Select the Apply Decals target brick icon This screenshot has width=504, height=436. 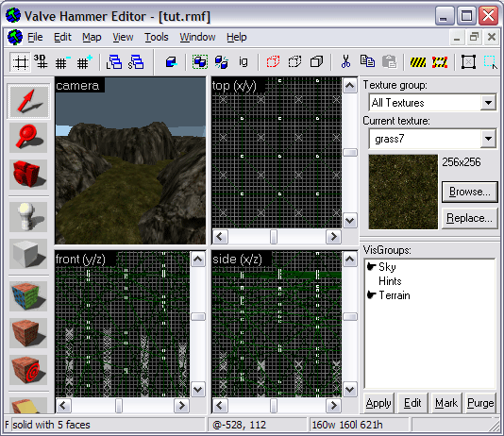[x=28, y=370]
